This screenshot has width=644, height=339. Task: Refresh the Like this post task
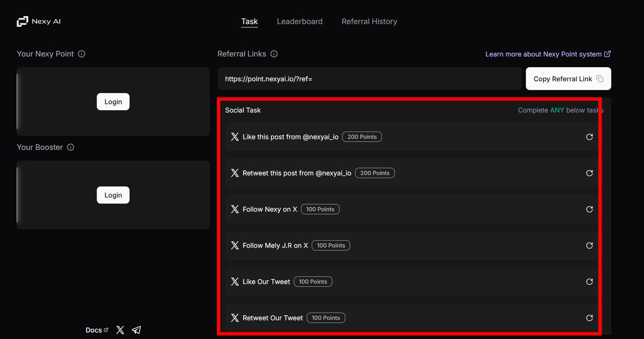pos(589,137)
